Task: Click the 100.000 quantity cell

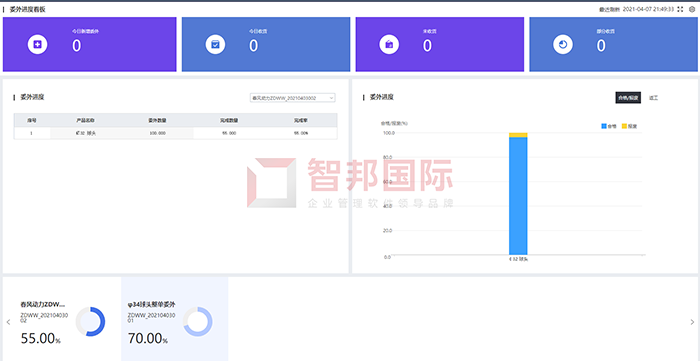Action: click(x=157, y=133)
